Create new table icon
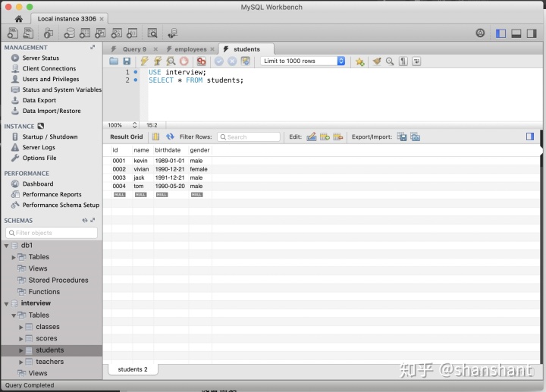This screenshot has width=546, height=392. [x=85, y=33]
